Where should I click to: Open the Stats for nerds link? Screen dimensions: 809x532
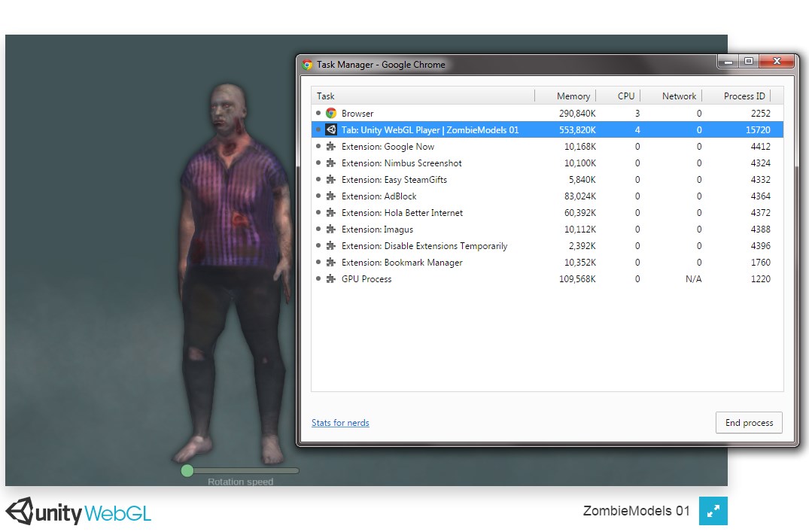(340, 423)
